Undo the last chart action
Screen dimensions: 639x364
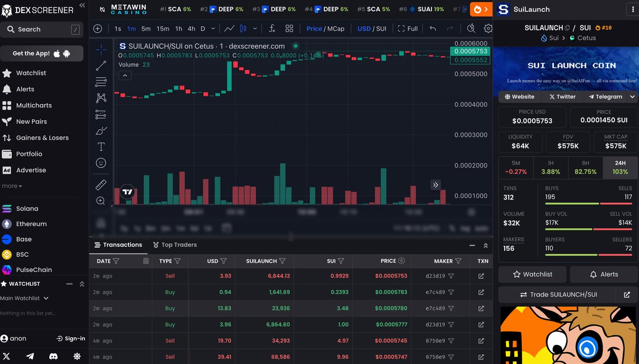pos(433,29)
